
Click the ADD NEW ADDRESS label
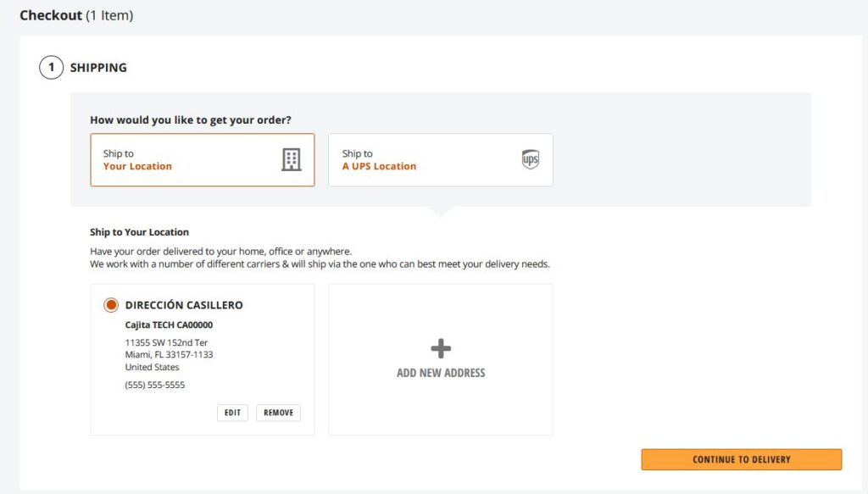[441, 373]
